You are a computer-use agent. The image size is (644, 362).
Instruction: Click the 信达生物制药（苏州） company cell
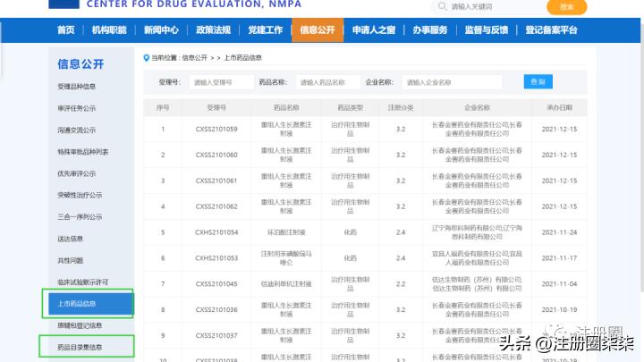(x=477, y=284)
